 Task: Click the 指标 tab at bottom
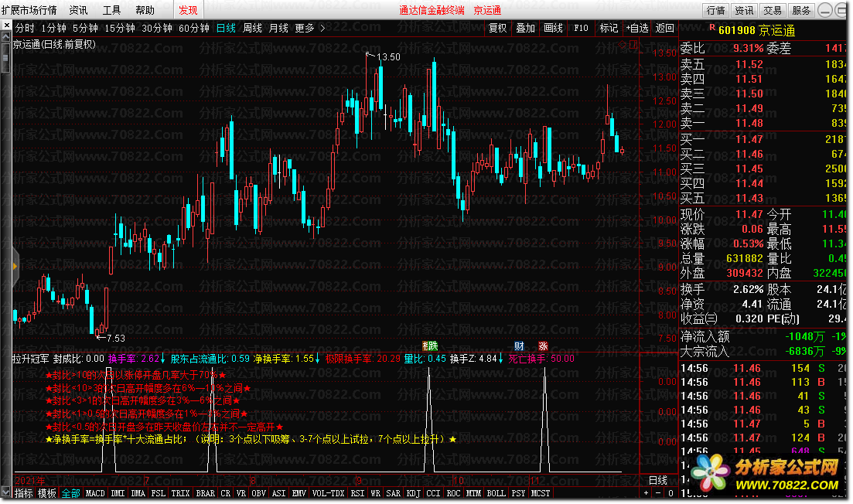click(23, 493)
